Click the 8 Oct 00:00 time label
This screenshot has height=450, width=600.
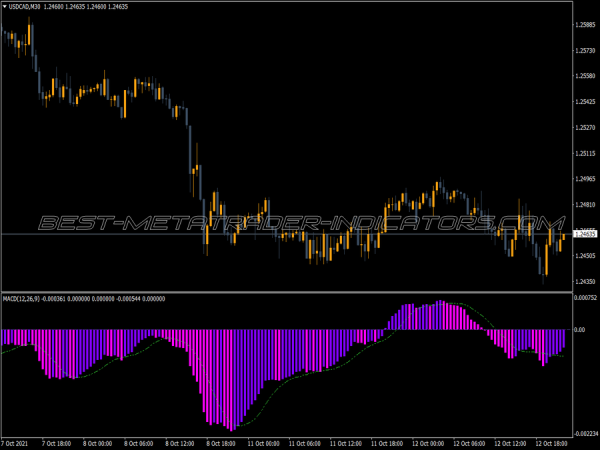point(98,443)
